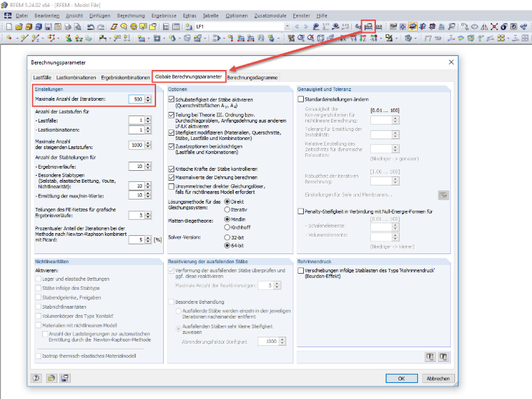Open the LF1 load case dropdown

(287, 27)
